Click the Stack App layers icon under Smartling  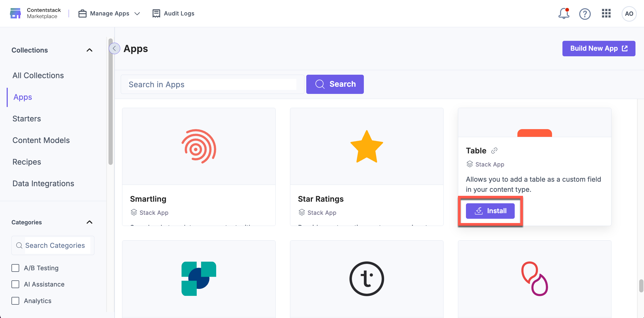(134, 212)
